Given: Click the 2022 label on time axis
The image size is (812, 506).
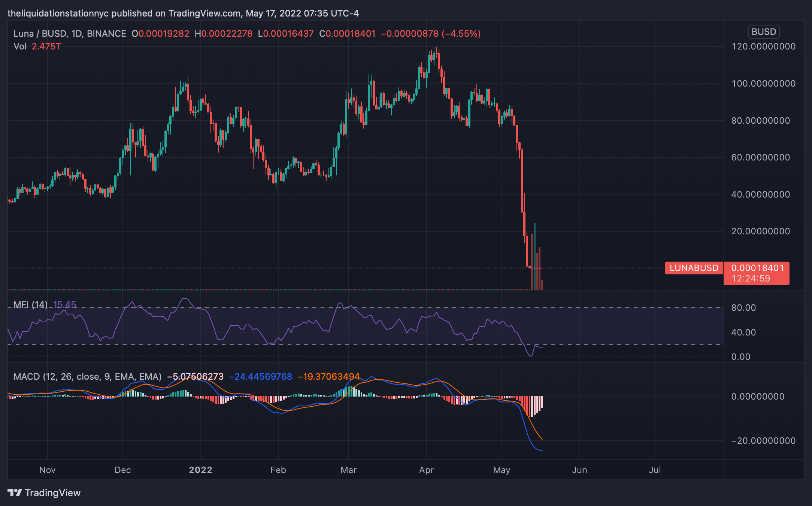Looking at the screenshot, I should [x=200, y=470].
